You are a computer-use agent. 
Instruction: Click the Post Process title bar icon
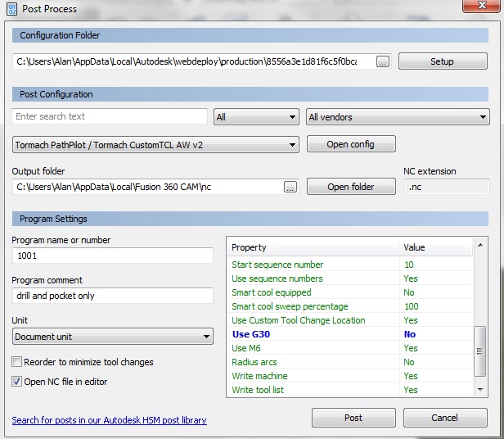(12, 9)
